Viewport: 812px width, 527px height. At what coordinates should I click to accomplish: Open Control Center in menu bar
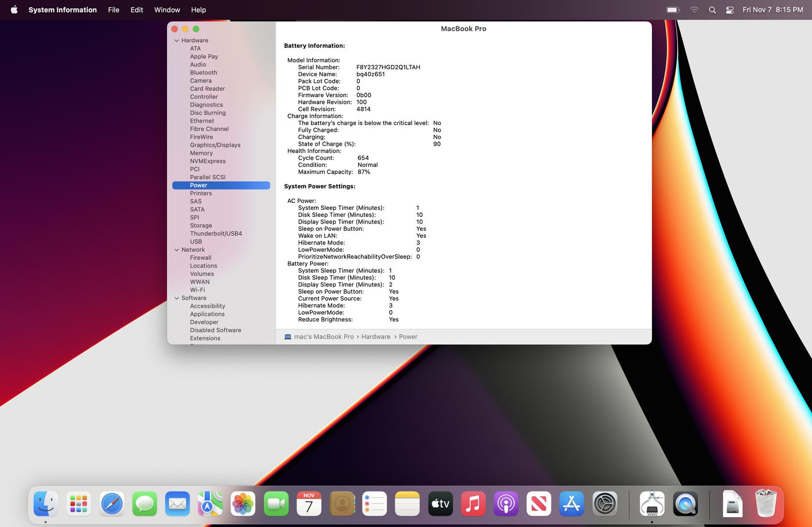729,10
